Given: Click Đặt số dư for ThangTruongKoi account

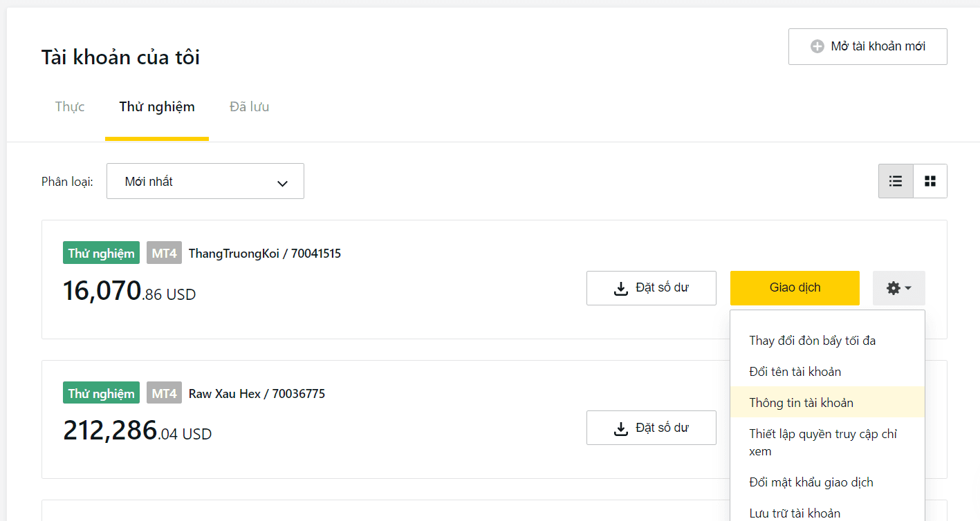Looking at the screenshot, I should click(651, 288).
